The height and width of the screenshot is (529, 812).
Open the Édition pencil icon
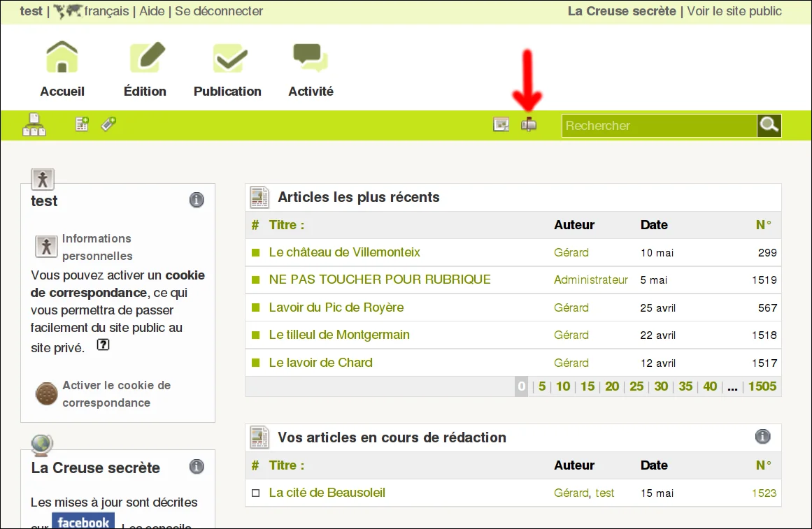[x=147, y=57]
